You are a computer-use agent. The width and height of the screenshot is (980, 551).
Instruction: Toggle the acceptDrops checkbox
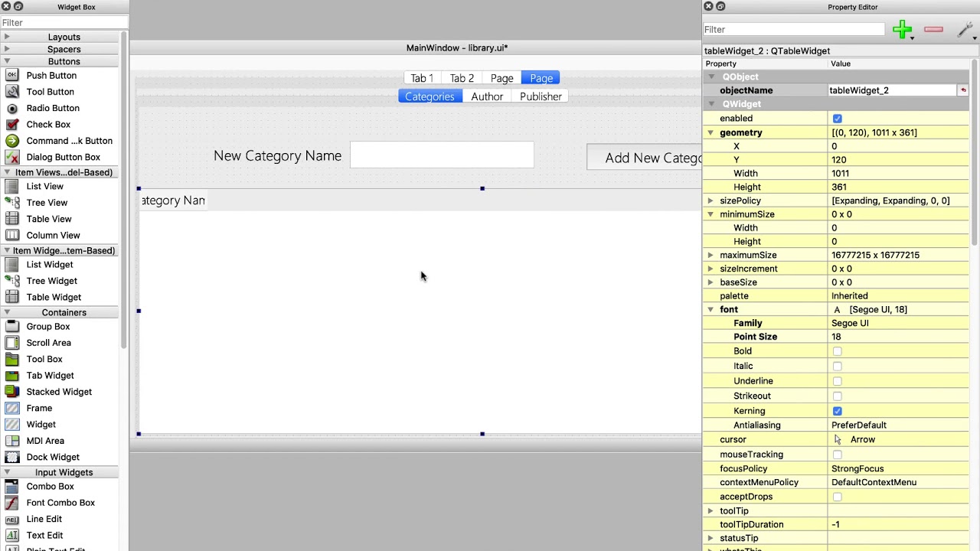(x=837, y=497)
